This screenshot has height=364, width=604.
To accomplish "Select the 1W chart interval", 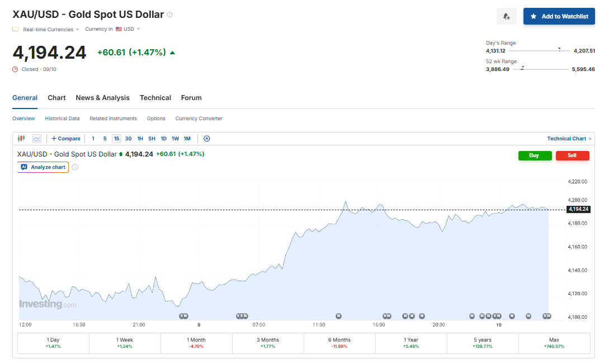I will [175, 139].
